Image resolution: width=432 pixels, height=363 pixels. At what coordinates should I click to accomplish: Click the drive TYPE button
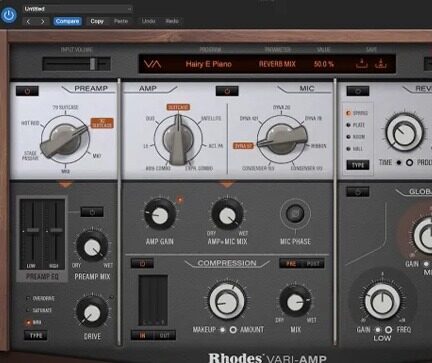point(36,335)
